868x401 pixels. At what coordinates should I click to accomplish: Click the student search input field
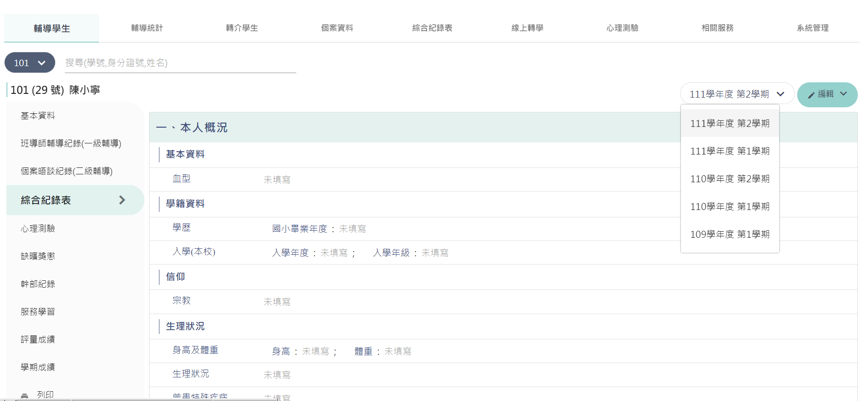[x=180, y=62]
